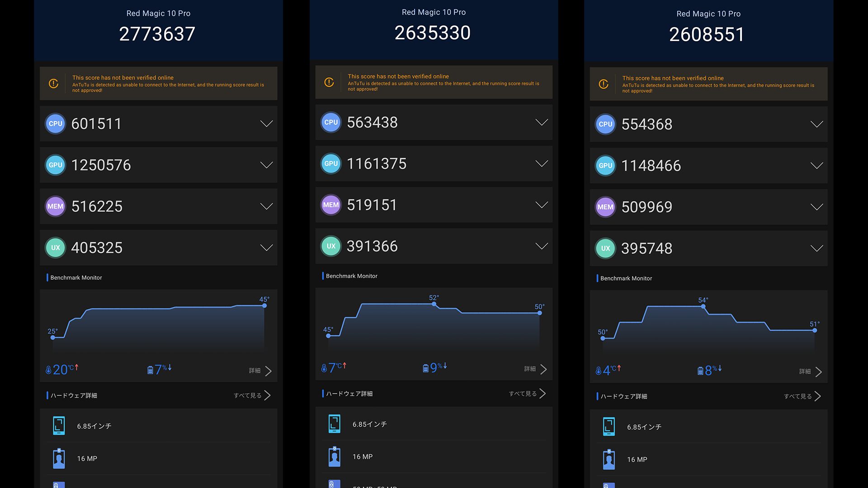
Task: Click battery icon beside 8% reading
Action: (x=700, y=371)
